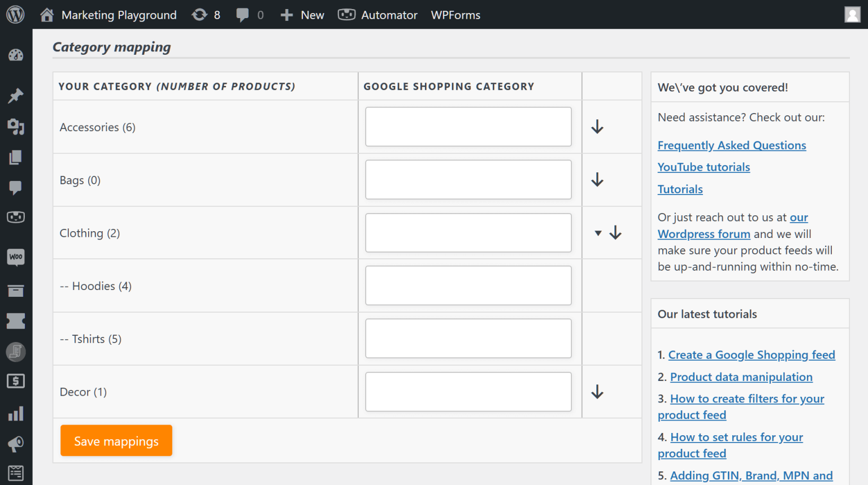The height and width of the screenshot is (485, 868).
Task: Open the WordPress Dashboard icon in sidebar
Action: pos(16,55)
